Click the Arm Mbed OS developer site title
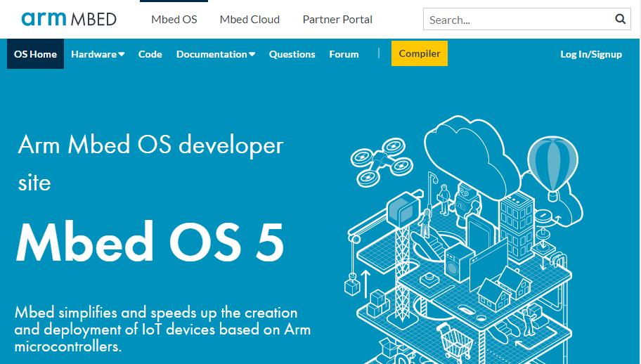 (x=150, y=164)
